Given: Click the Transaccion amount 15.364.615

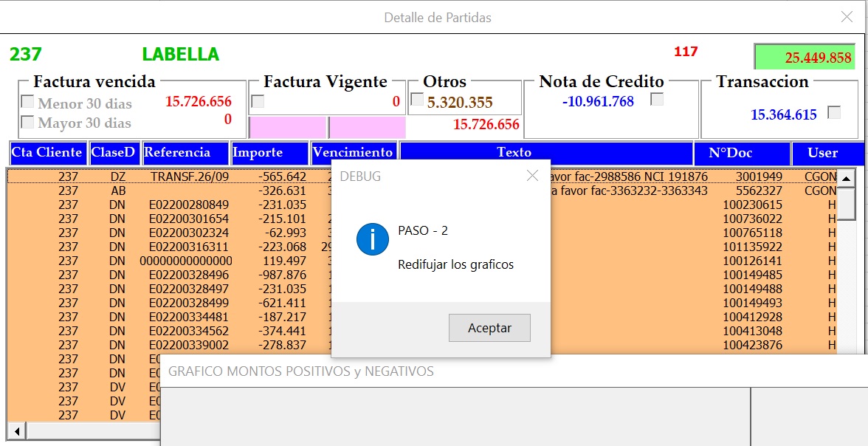Looking at the screenshot, I should click(x=783, y=114).
